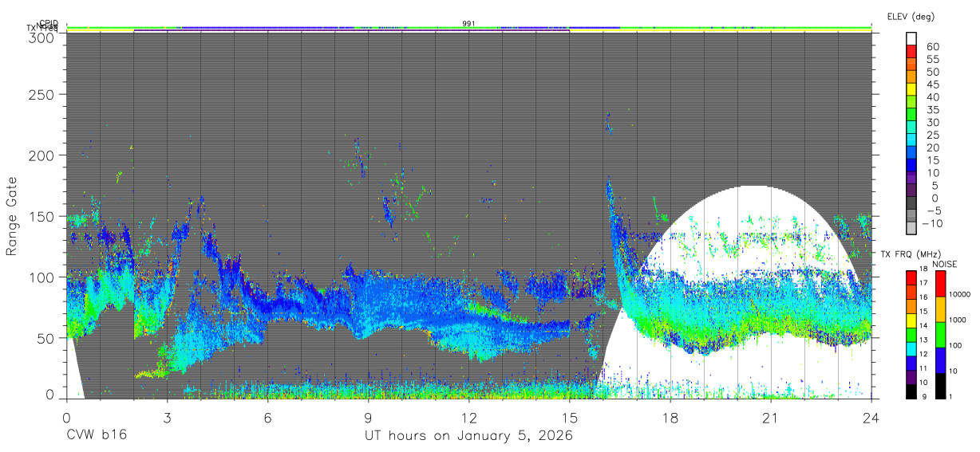Click the 'CVW b16' radar label
This screenshot has height=452, width=980.
pos(96,435)
